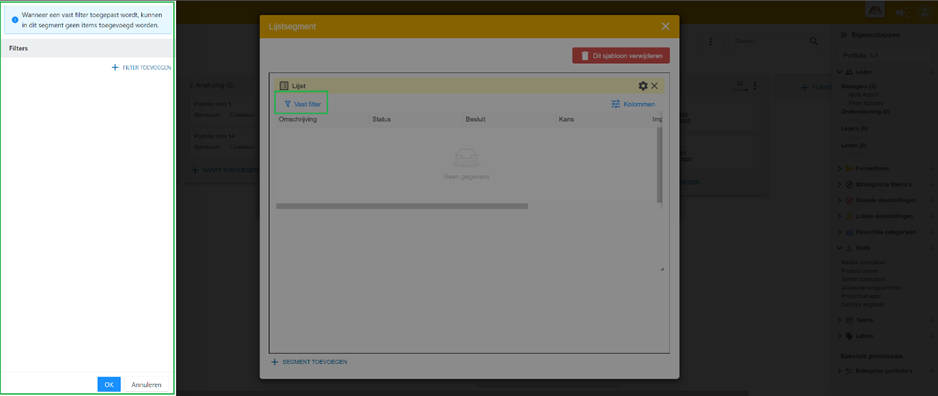Click the vertical scrollbar of the list

[660, 165]
